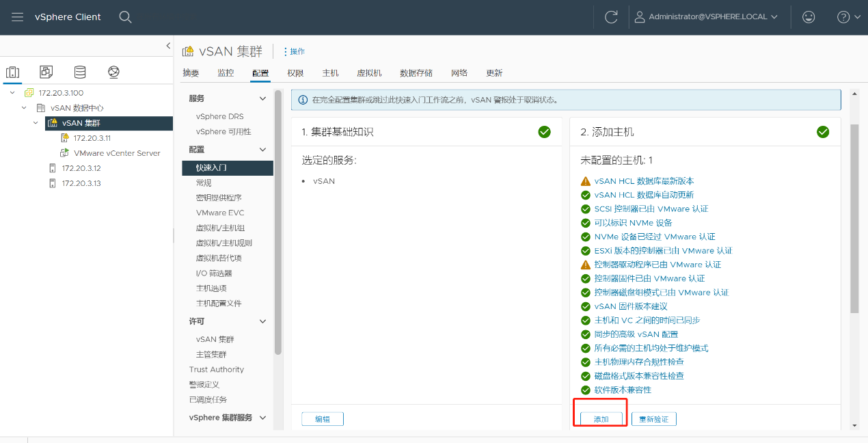This screenshot has height=443, width=868.
Task: Collapse the 172.20.3.100 tree node
Action: coord(12,93)
